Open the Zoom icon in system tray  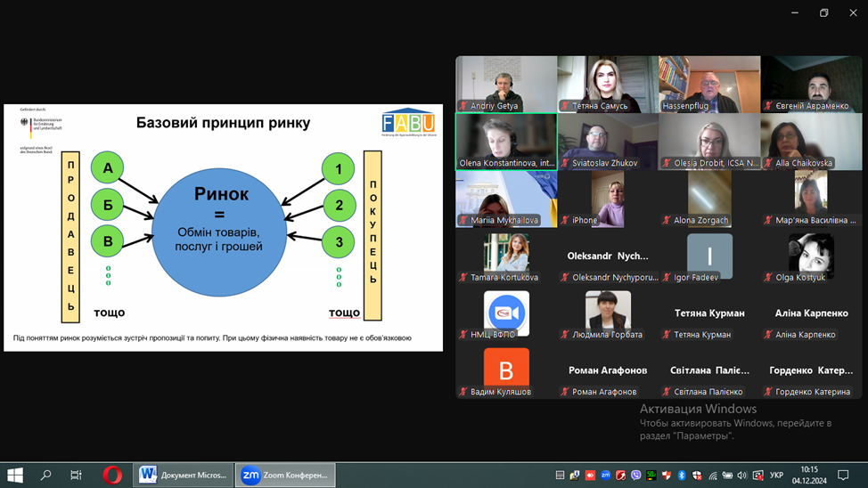(606, 476)
